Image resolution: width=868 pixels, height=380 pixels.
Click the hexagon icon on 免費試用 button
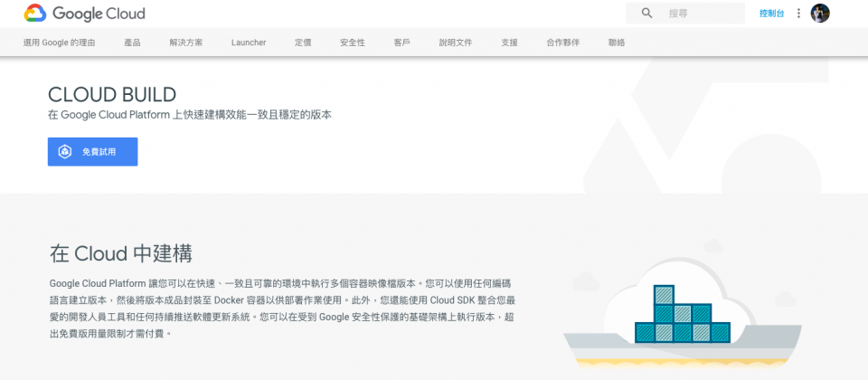tap(65, 152)
